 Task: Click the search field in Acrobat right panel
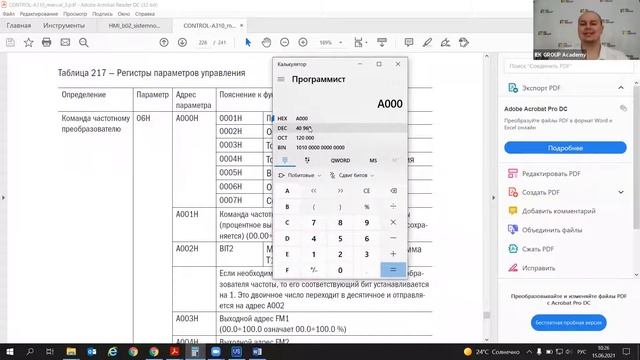coord(568,66)
